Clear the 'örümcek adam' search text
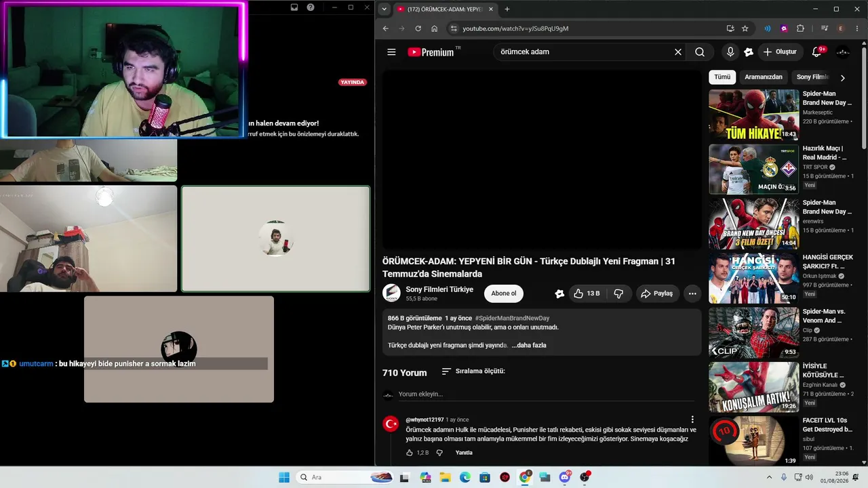The image size is (868, 488). click(x=677, y=52)
